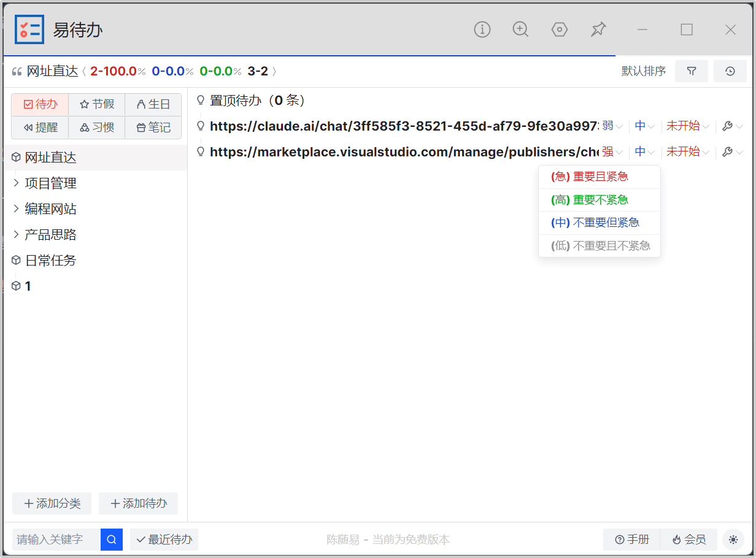Expand the 编程网站 tree node
The width and height of the screenshot is (756, 558).
click(x=16, y=209)
